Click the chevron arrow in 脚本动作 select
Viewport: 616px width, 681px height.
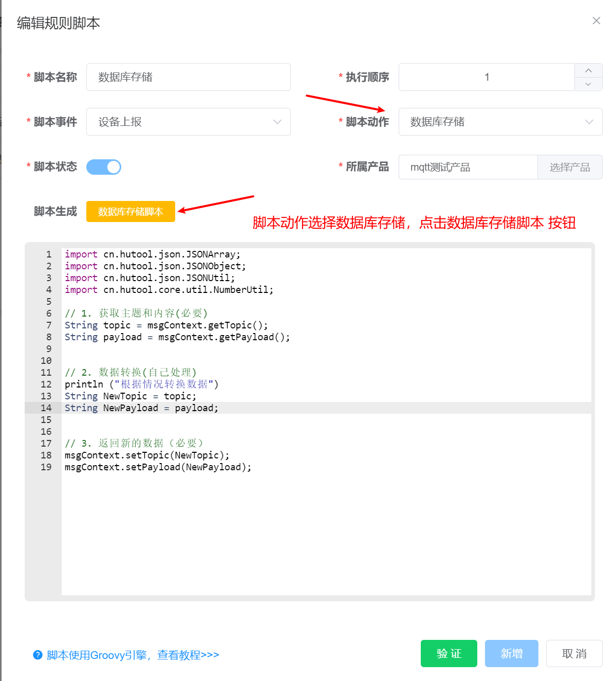pos(589,122)
